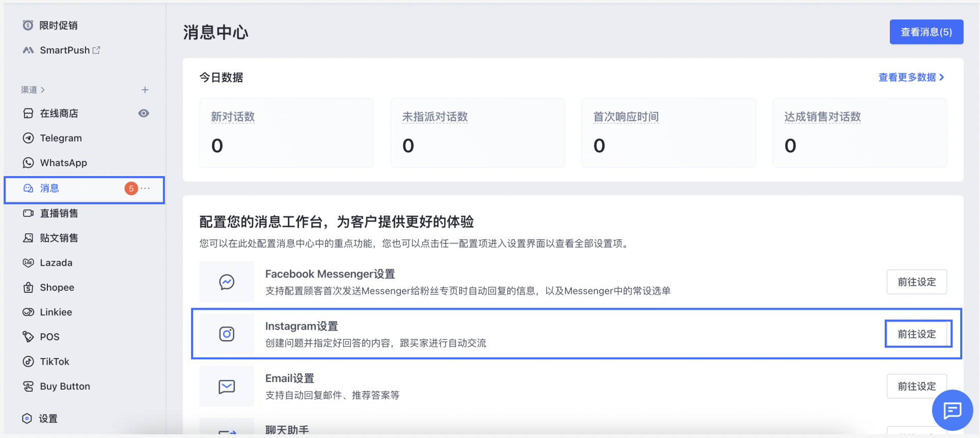Click 前往设定 for Instagram设置
The height and width of the screenshot is (438, 980).
point(916,334)
